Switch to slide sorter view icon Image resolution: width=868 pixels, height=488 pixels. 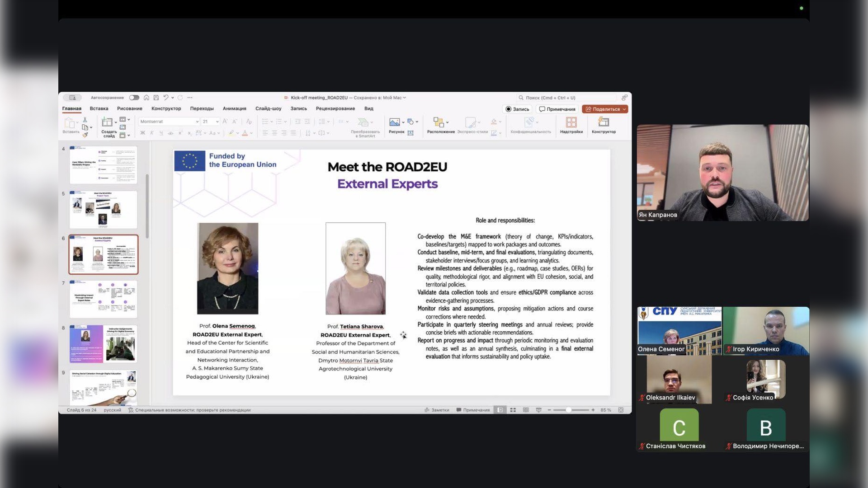tap(513, 410)
